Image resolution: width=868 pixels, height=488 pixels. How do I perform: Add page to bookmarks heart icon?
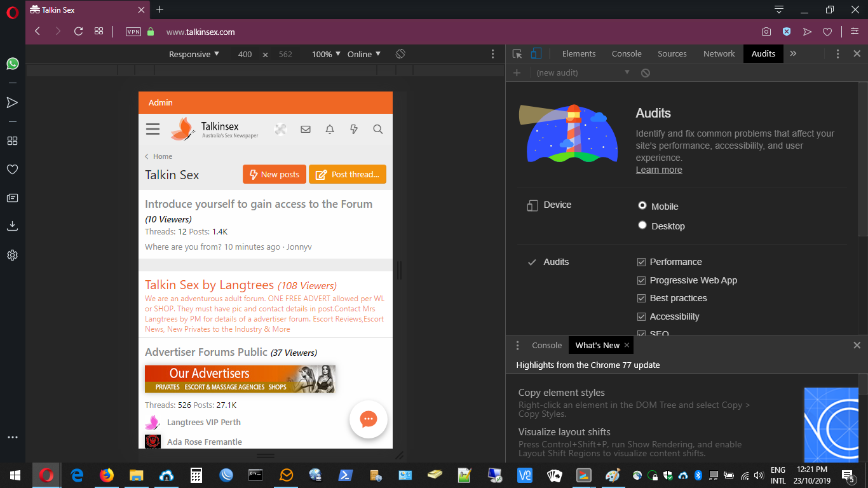tap(827, 32)
